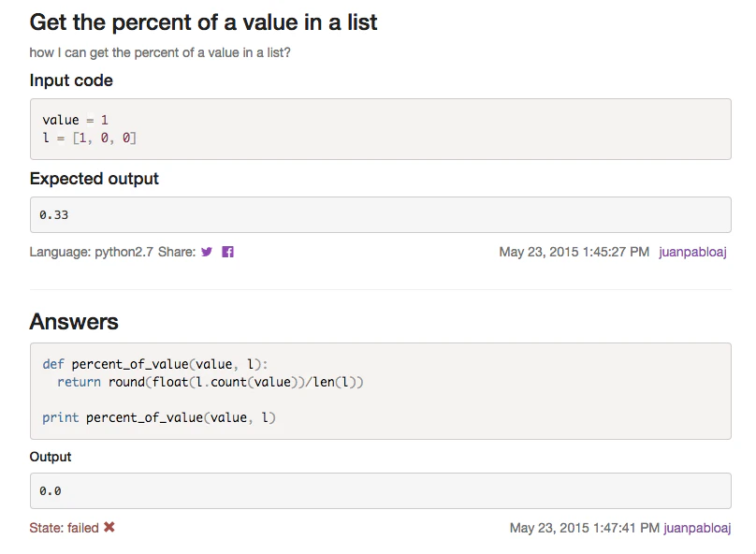
Task: Open juanpabloaj profile beside the answer timestamp
Action: (697, 528)
